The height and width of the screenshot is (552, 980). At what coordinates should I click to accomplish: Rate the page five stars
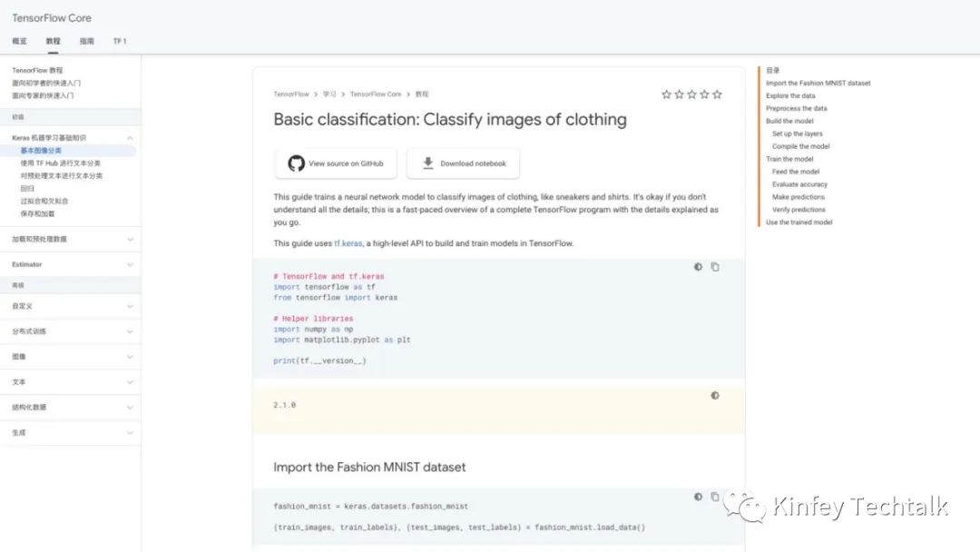[x=717, y=94]
